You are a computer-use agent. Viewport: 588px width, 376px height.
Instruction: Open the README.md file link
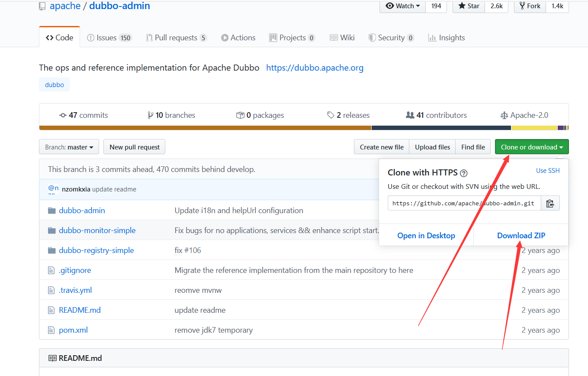pyautogui.click(x=80, y=310)
